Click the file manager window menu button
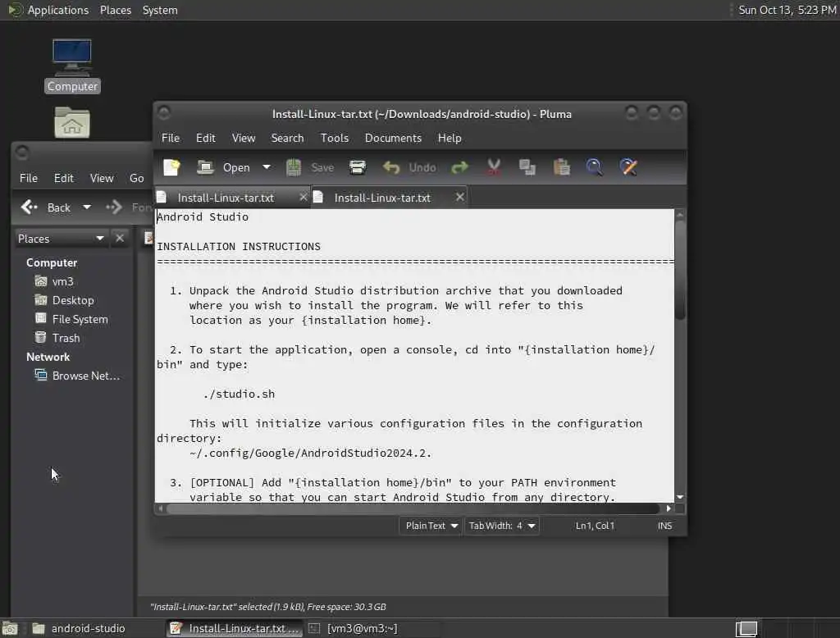Image resolution: width=840 pixels, height=638 pixels. 22,153
